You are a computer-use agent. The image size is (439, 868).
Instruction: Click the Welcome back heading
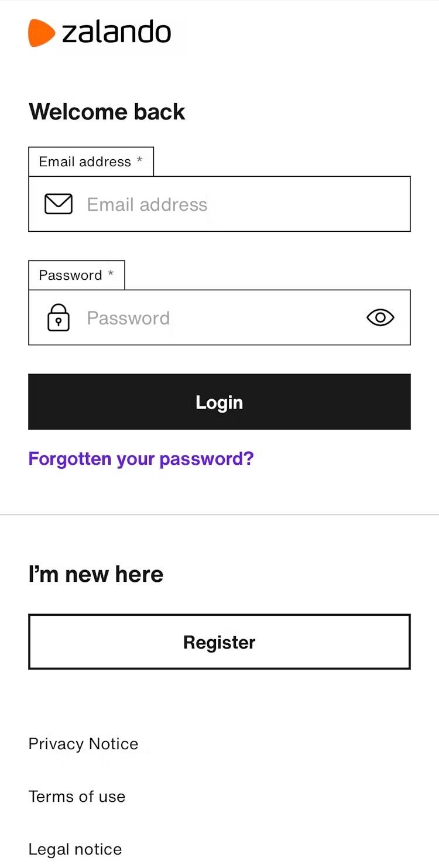pyautogui.click(x=107, y=112)
